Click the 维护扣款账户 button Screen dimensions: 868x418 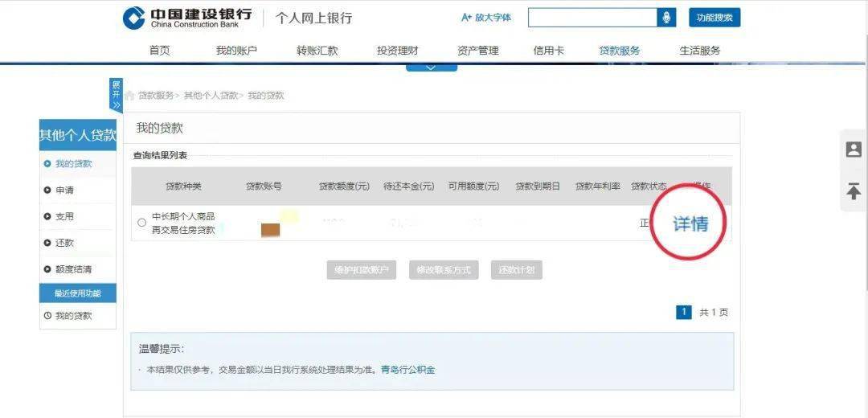click(361, 270)
